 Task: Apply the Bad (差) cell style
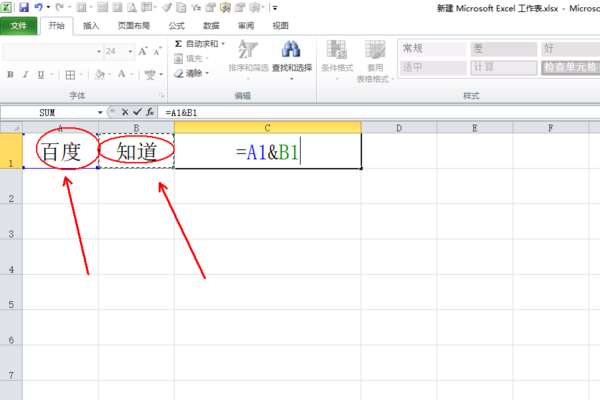point(504,49)
